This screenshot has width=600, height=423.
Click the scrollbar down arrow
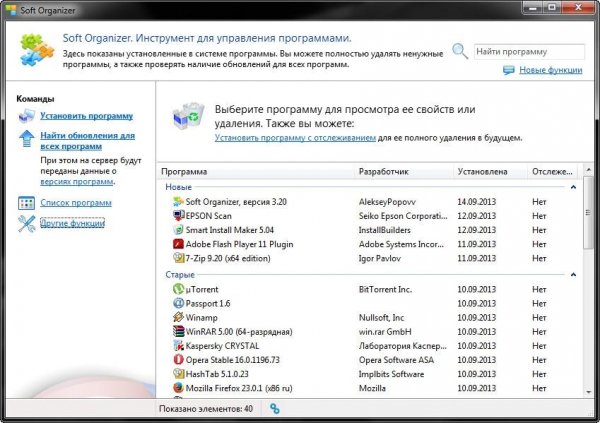coord(589,392)
